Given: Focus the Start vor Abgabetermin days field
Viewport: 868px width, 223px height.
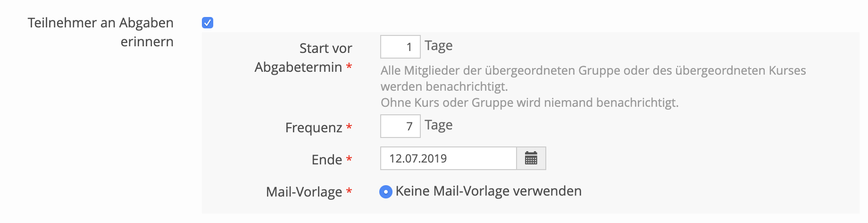Looking at the screenshot, I should click(400, 47).
